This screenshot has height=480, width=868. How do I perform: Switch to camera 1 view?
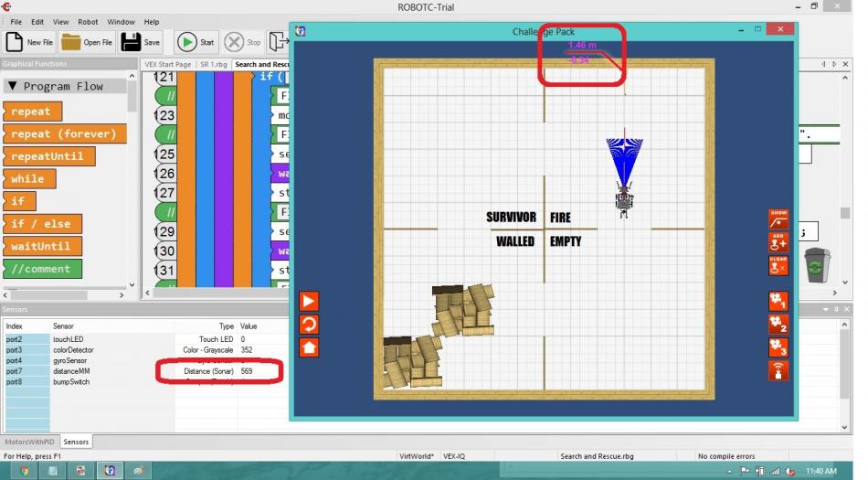(x=778, y=301)
